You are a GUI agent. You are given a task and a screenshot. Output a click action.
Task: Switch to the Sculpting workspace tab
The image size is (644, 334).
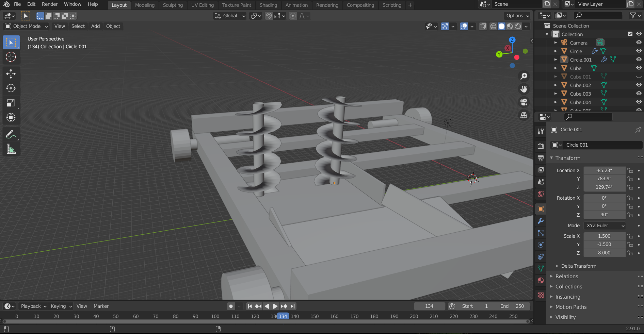(173, 5)
